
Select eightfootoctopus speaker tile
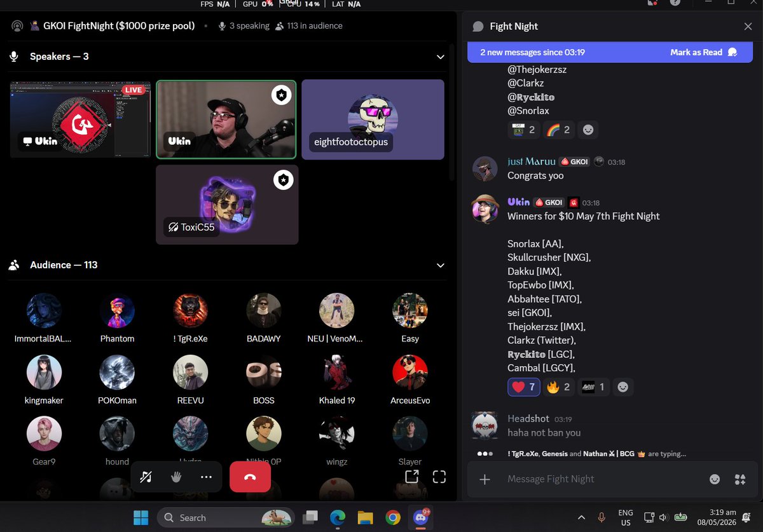pyautogui.click(x=373, y=119)
